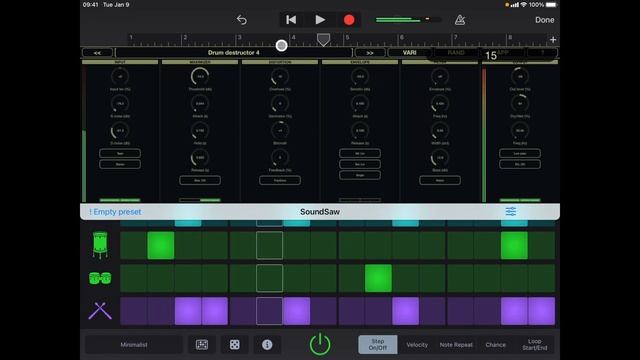The image size is (640, 360).
Task: Switch to Loop Start/End mode
Action: [535, 344]
